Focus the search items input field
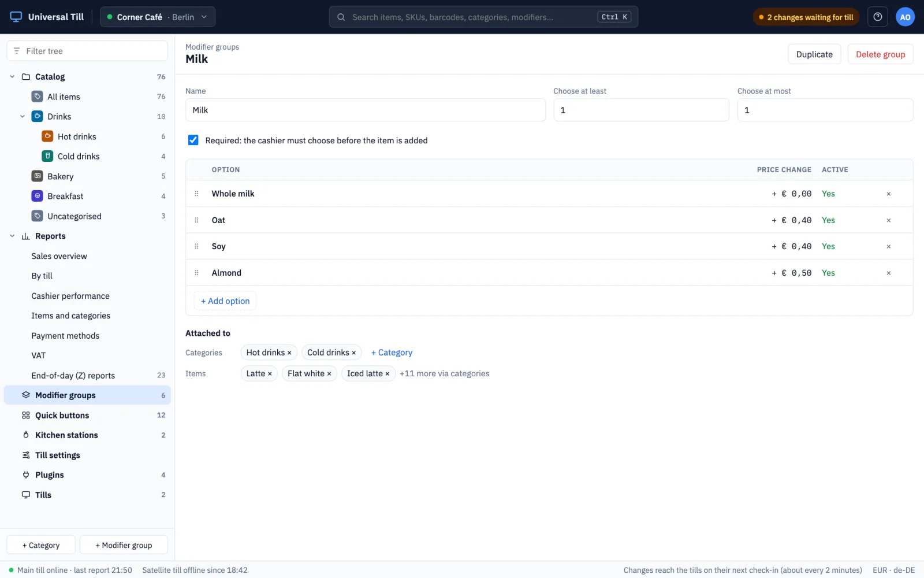This screenshot has width=924, height=578. (x=483, y=17)
